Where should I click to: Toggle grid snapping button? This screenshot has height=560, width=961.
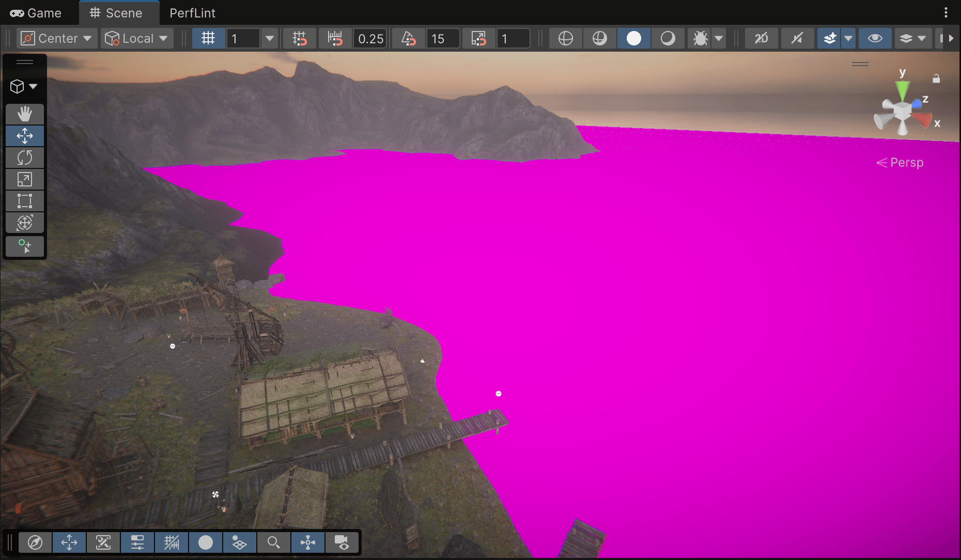(300, 38)
